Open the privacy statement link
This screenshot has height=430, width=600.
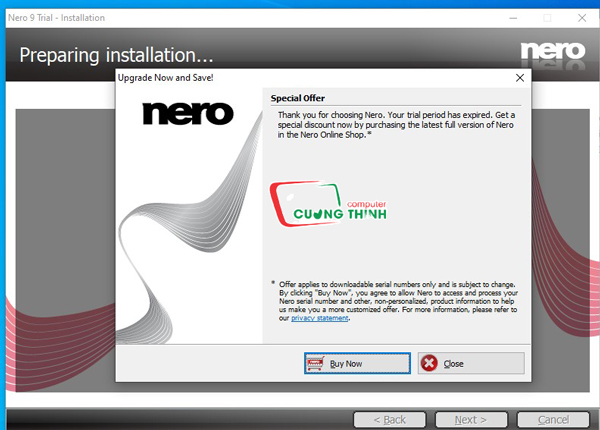click(320, 318)
